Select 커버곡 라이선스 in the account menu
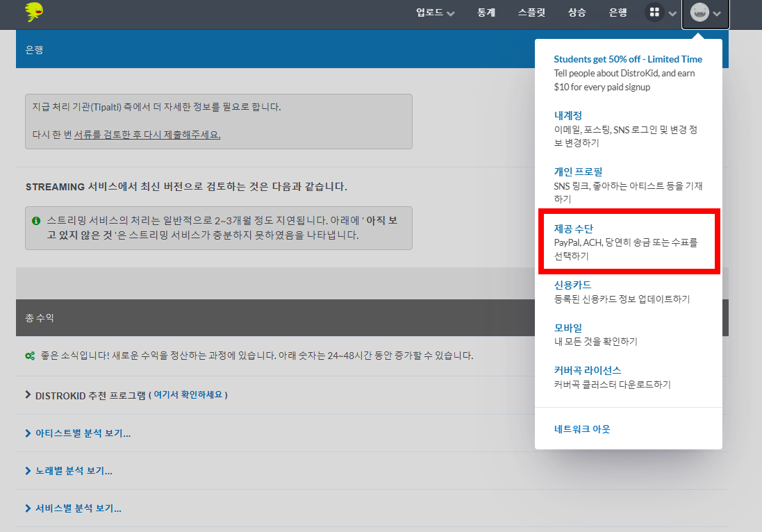Viewport: 762px width, 532px height. (588, 370)
